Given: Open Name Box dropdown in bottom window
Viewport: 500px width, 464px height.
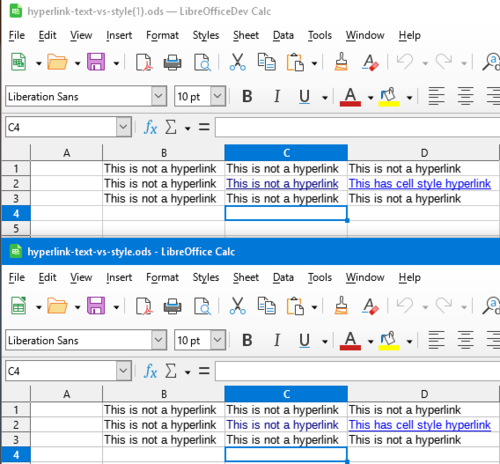Looking at the screenshot, I should click(x=123, y=371).
